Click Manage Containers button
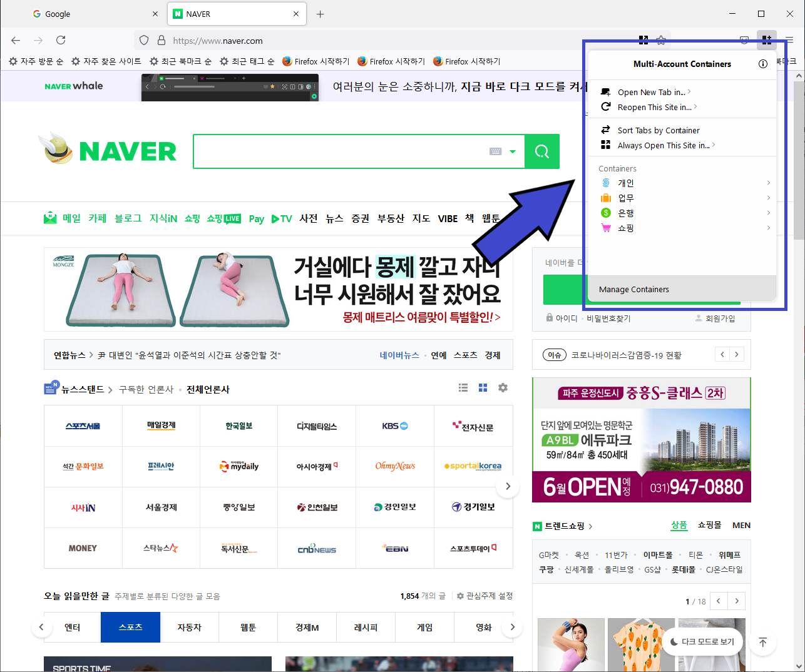 (x=682, y=289)
